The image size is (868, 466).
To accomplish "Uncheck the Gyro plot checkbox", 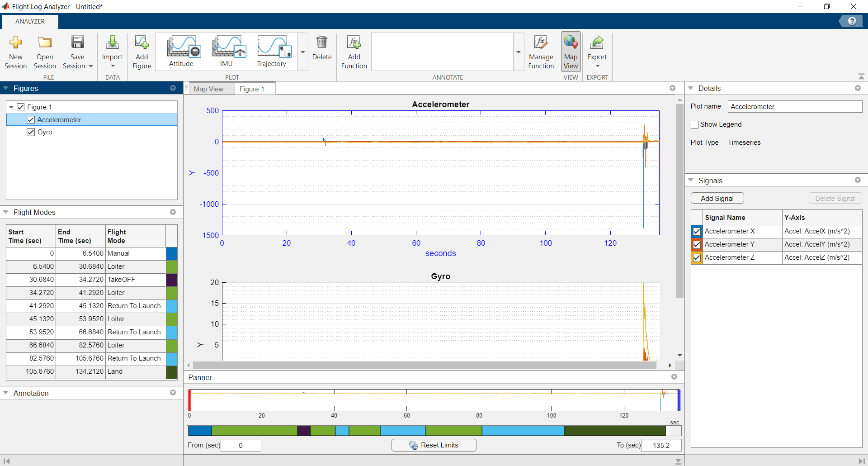I will [x=31, y=132].
